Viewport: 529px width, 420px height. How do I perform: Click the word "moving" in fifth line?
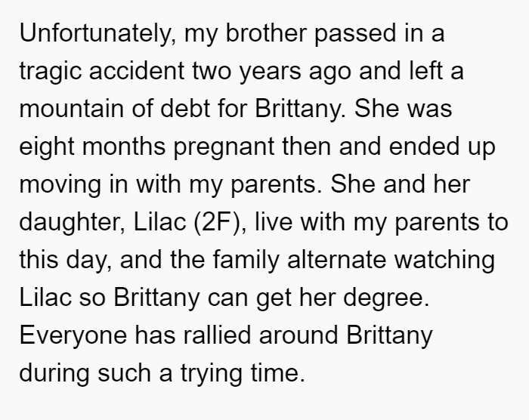[x=60, y=185]
